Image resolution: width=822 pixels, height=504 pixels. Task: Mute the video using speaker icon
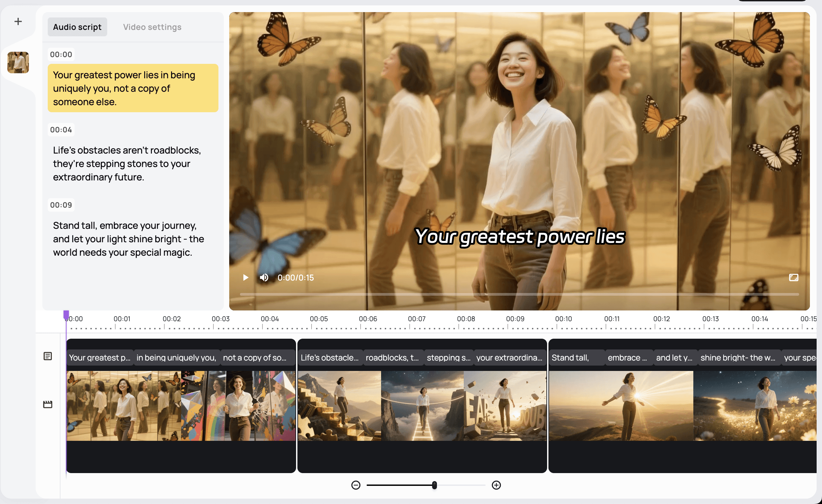pos(264,278)
